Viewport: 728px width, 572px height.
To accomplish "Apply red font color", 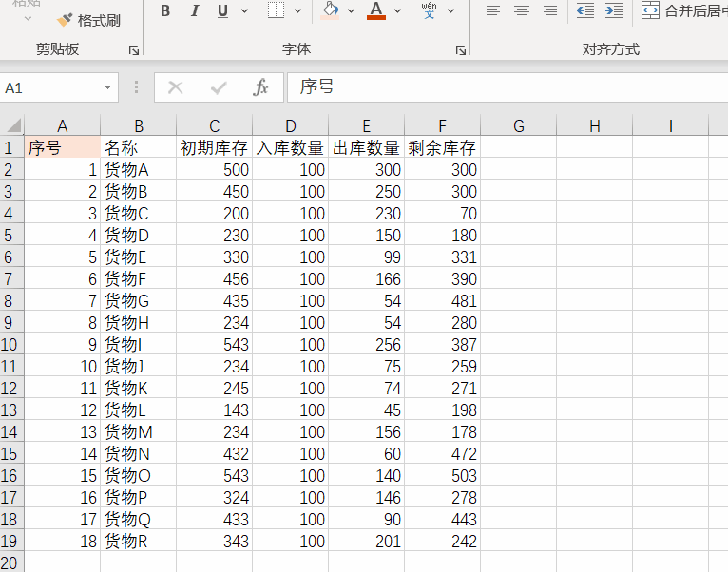I will pyautogui.click(x=376, y=10).
